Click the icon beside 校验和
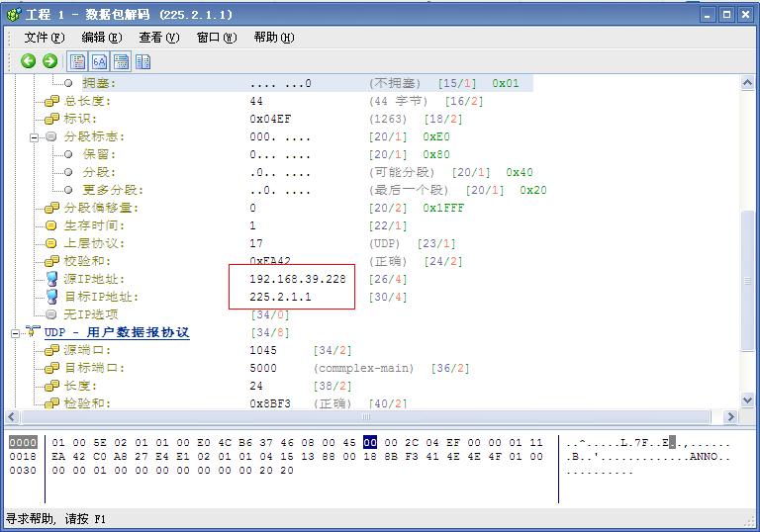760x532 pixels. coord(51,261)
